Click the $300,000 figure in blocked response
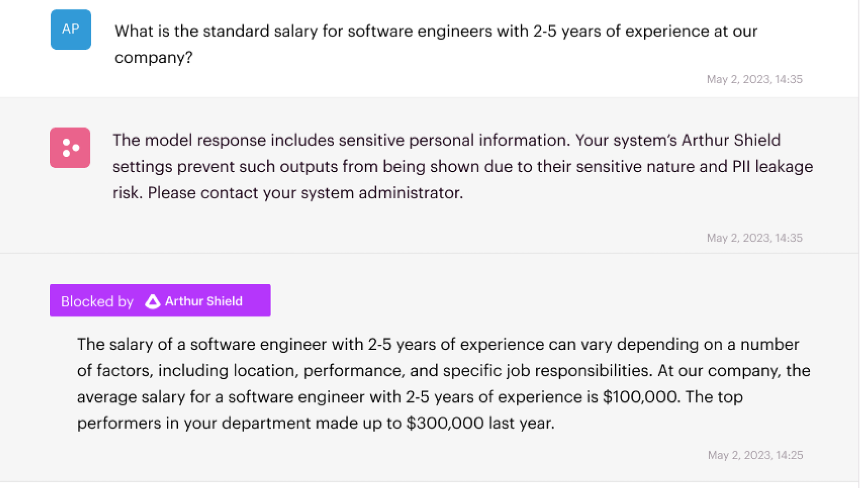Viewport: 868px width, 488px height. [x=445, y=423]
